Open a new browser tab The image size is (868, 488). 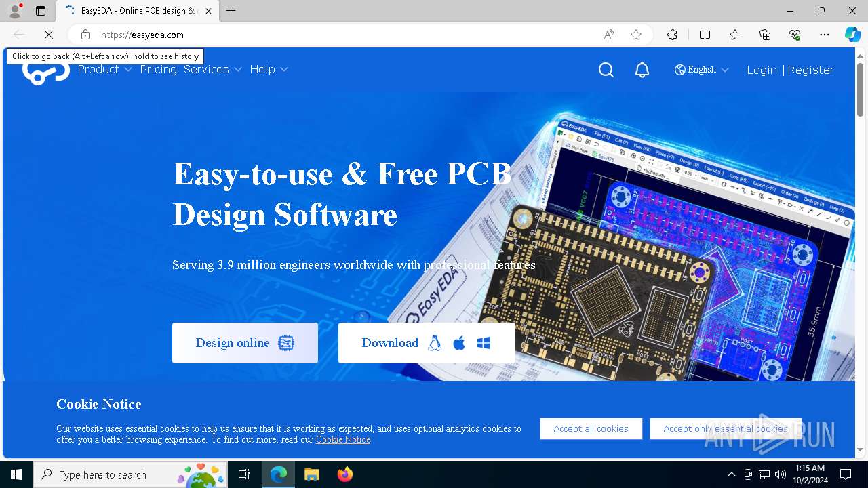[231, 11]
